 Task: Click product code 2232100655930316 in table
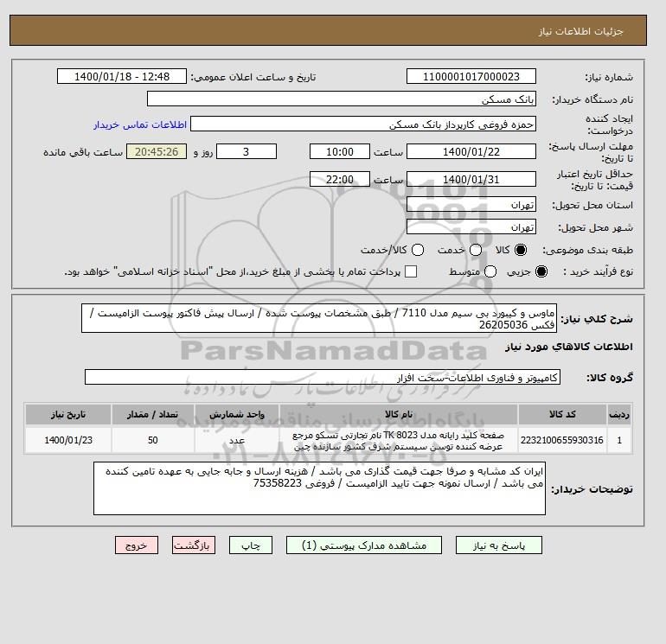[562, 440]
